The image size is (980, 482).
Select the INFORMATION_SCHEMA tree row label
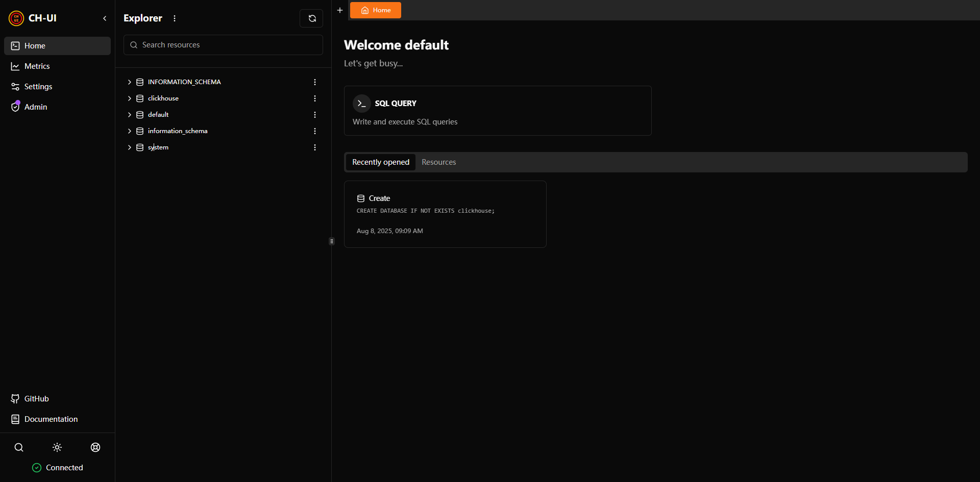184,82
